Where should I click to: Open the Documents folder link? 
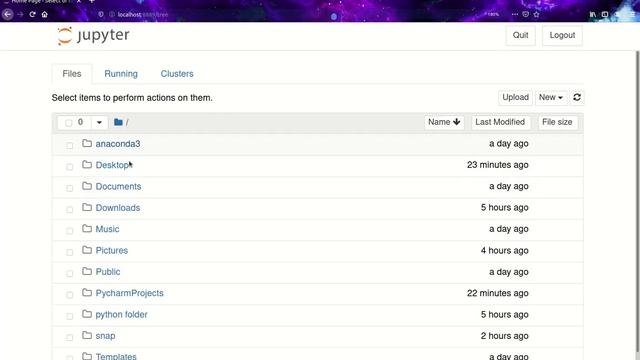pyautogui.click(x=118, y=186)
